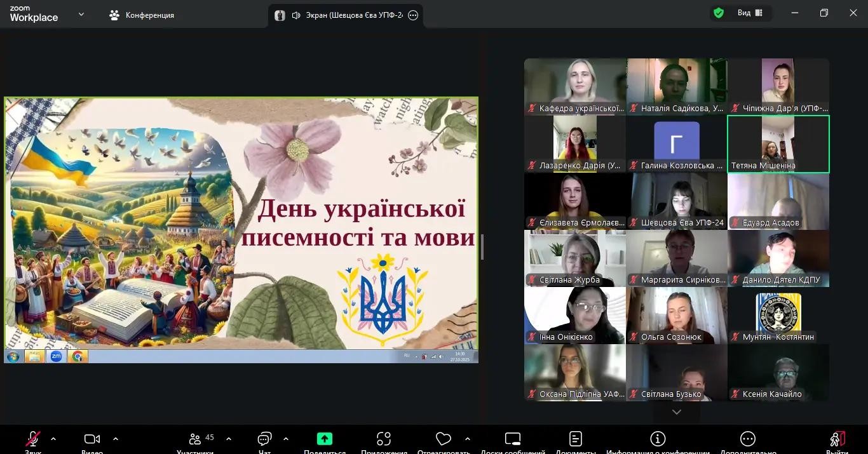
Task: Open the Отреагировать reactions menu
Action: pos(443,439)
